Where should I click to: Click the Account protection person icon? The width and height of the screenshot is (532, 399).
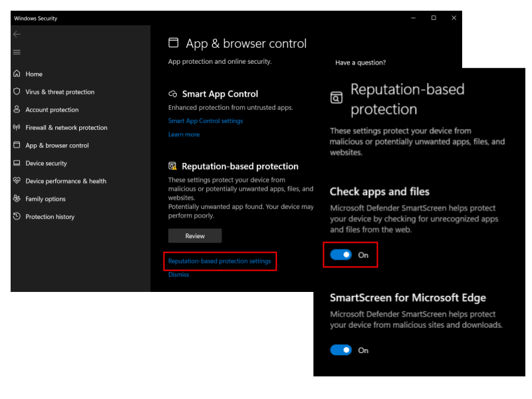pyautogui.click(x=17, y=110)
